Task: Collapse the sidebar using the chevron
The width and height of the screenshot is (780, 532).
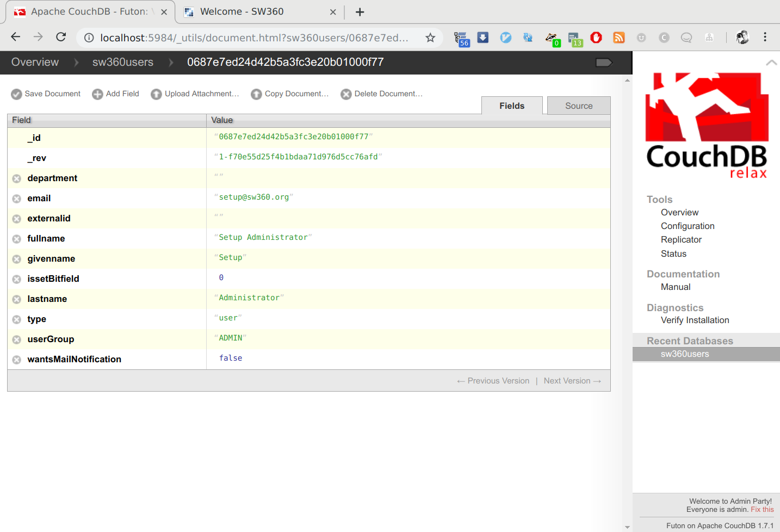Action: [771, 63]
